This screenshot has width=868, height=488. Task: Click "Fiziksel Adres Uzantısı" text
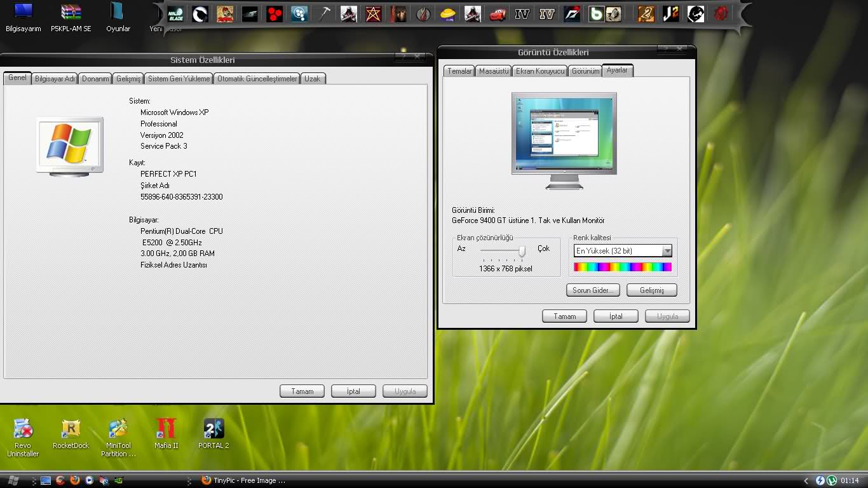(173, 265)
